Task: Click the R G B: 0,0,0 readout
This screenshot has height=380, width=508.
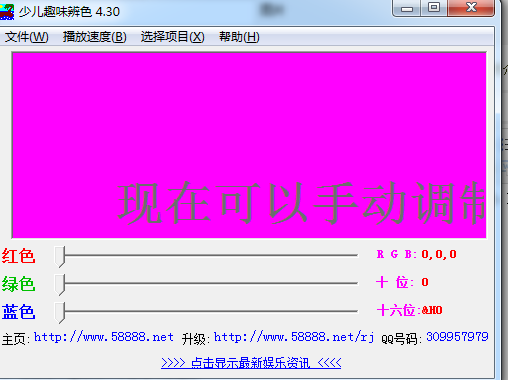Action: coord(417,254)
